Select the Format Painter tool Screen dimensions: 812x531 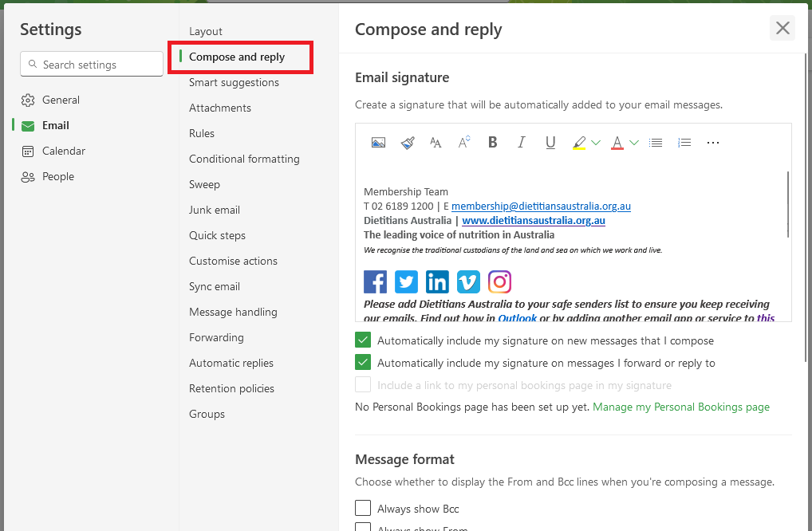(407, 143)
